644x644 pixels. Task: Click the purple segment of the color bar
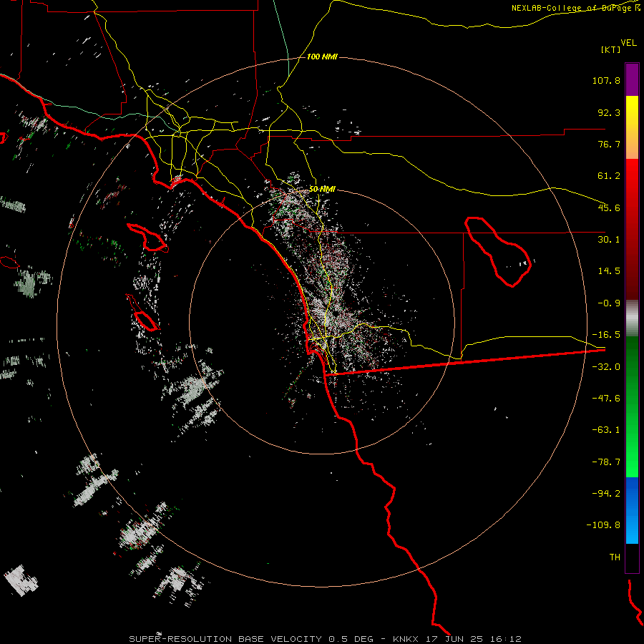pyautogui.click(x=632, y=80)
